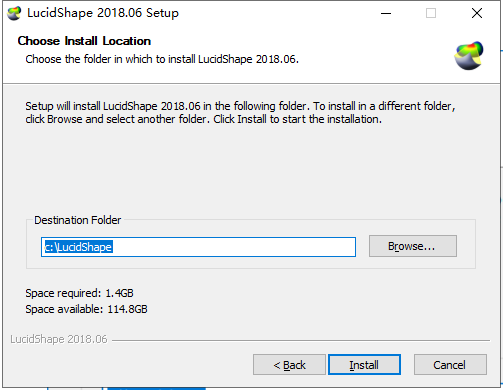Click the 'Space available: 114.8GB' text
The width and height of the screenshot is (503, 390).
pos(86,309)
